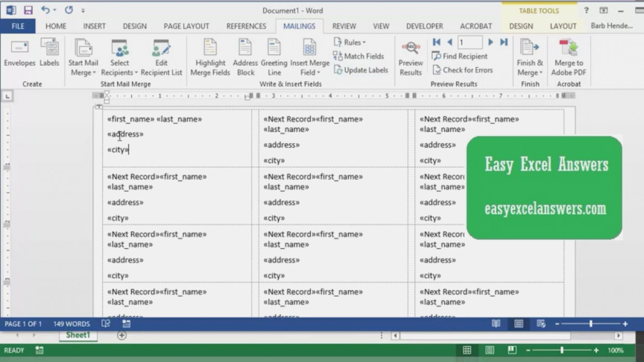Open the Start Mail Merge dropdown
644x362 pixels.
pyautogui.click(x=83, y=57)
